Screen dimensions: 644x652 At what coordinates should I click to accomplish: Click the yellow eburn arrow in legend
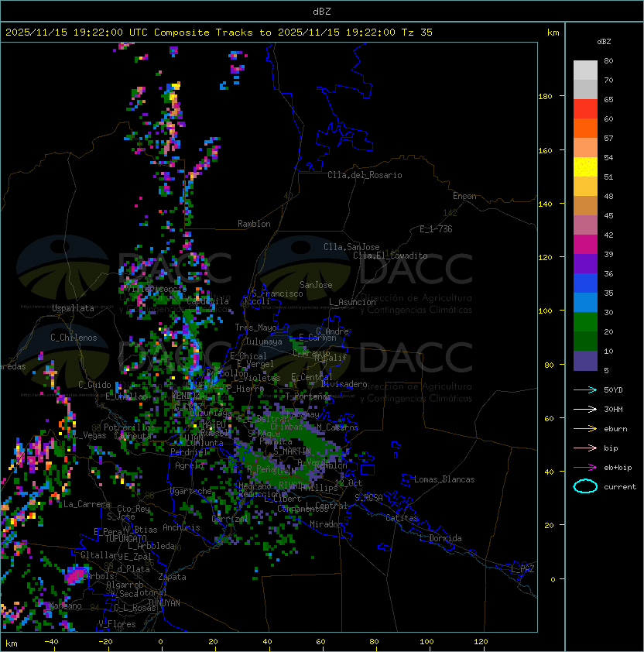click(x=585, y=428)
